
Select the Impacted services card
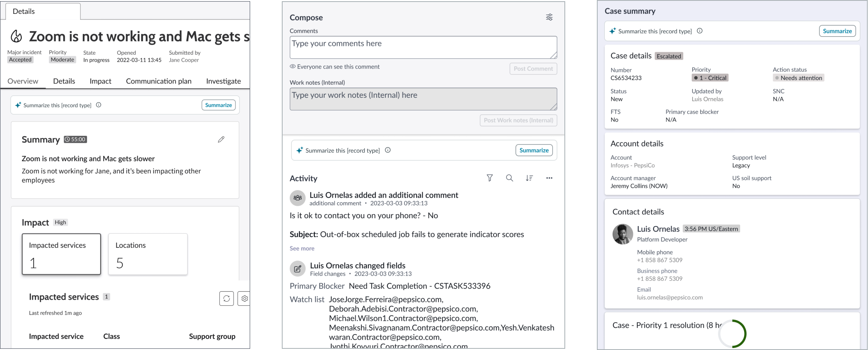pyautogui.click(x=61, y=254)
